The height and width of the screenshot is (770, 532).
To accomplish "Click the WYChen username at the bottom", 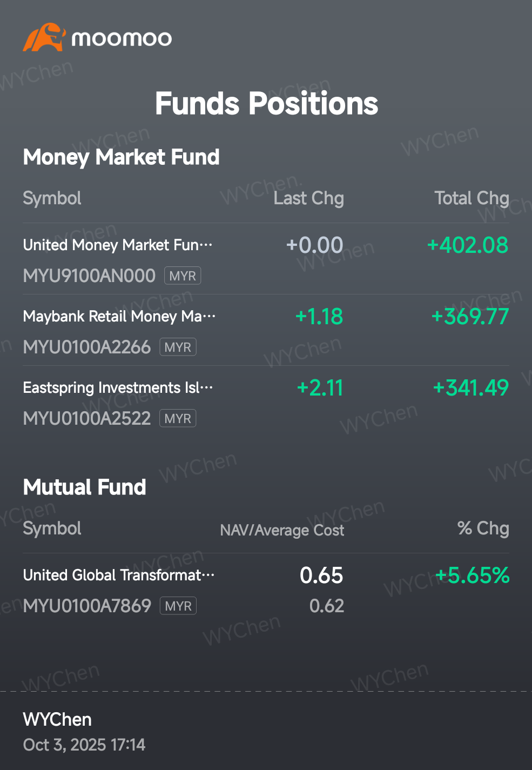I will [57, 720].
